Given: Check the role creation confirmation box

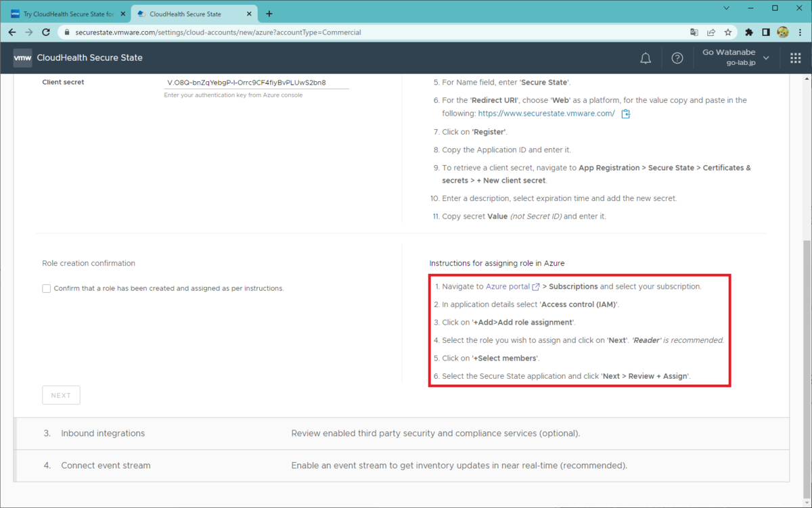Looking at the screenshot, I should click(47, 289).
